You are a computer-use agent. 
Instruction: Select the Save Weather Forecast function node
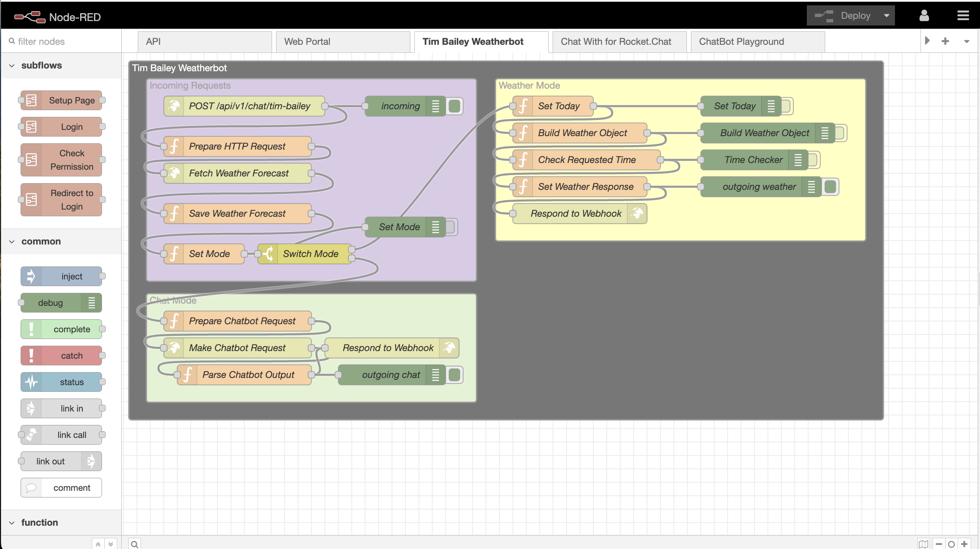(238, 214)
